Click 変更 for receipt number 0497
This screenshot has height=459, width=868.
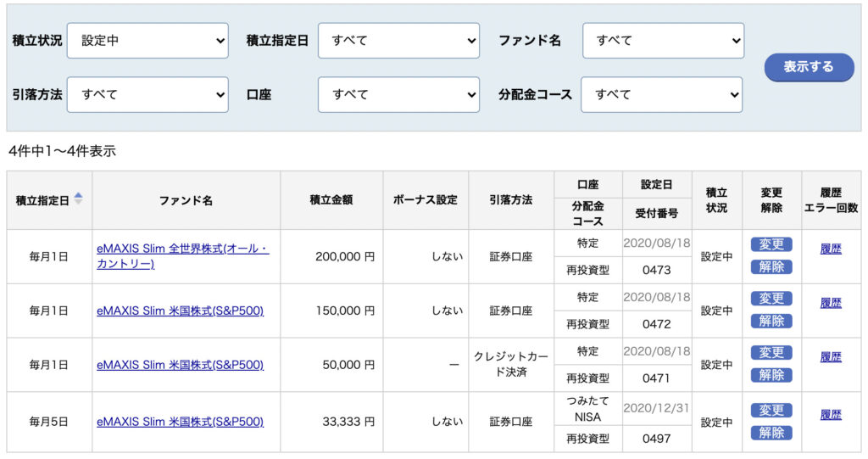tap(771, 411)
